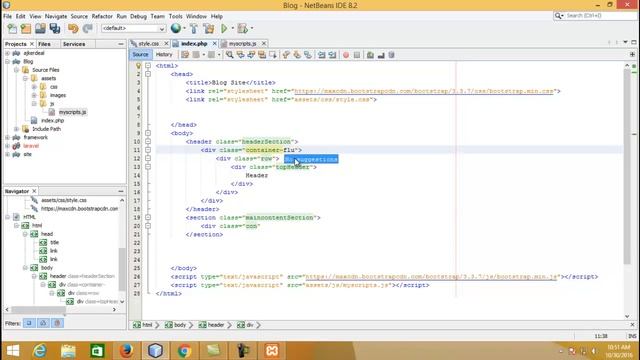Click the New File toolbar icon
The height and width of the screenshot is (360, 640).
12,29
